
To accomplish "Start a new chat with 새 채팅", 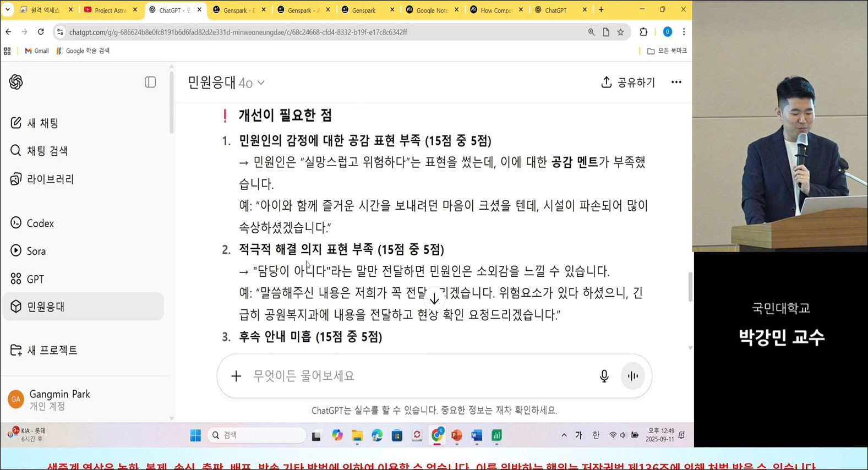I will [42, 123].
